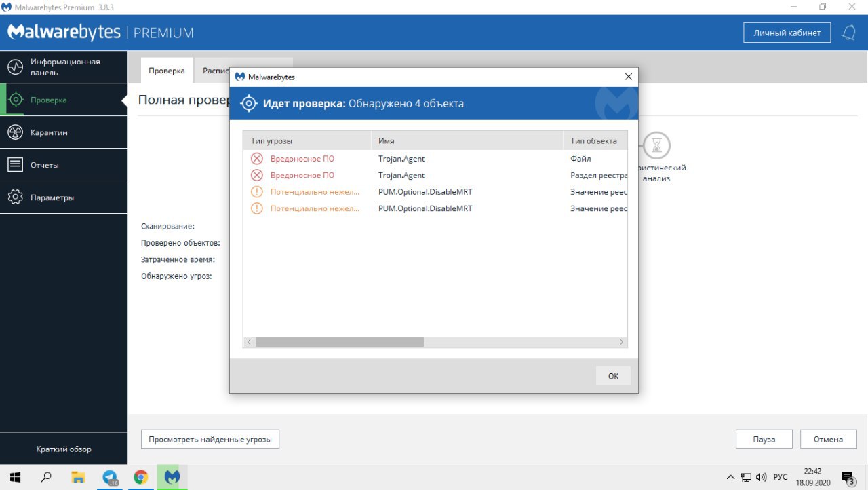Click the network tray icon
This screenshot has width=868, height=490.
click(746, 477)
